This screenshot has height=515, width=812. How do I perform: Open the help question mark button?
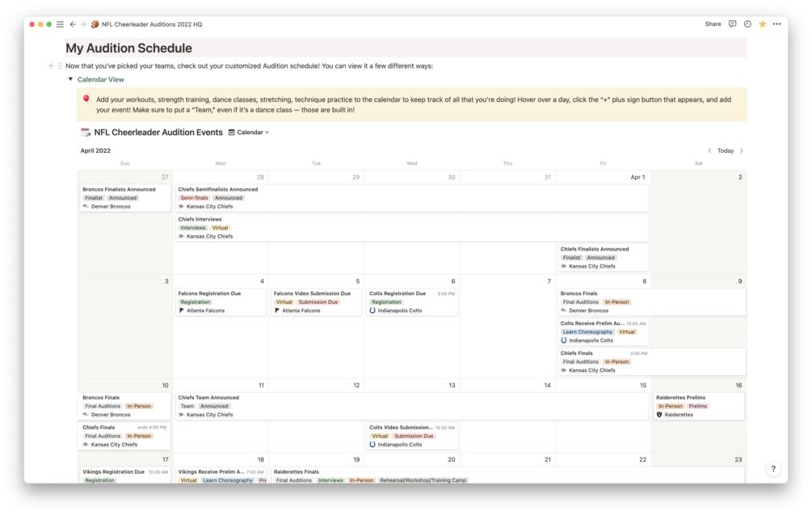coord(773,469)
